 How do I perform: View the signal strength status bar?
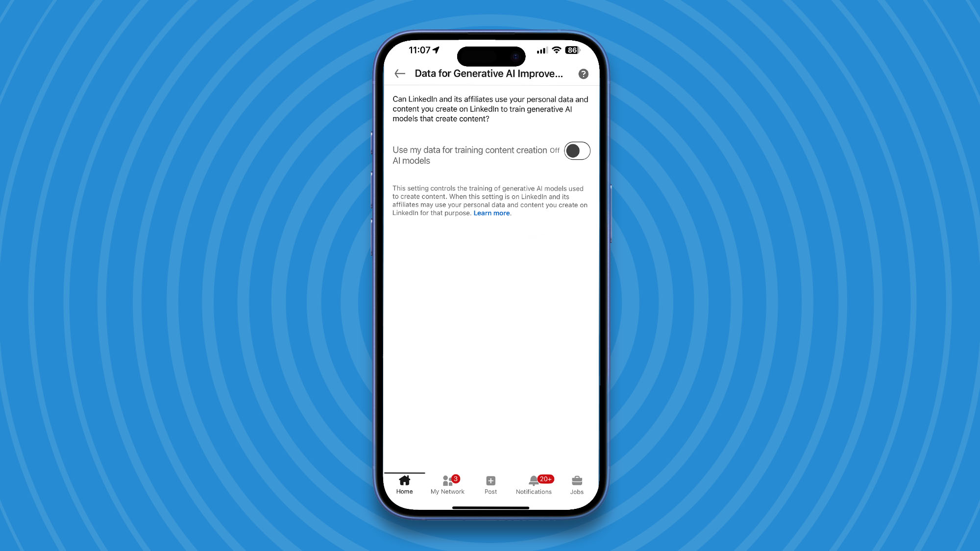tap(541, 50)
